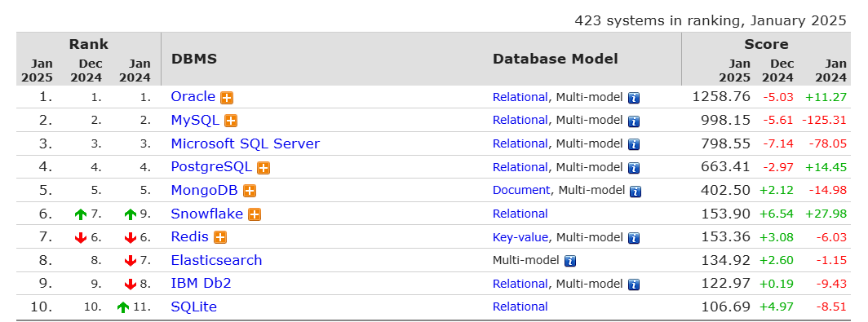Click the SQLite score 106.69
868x322 pixels.
pos(726,307)
